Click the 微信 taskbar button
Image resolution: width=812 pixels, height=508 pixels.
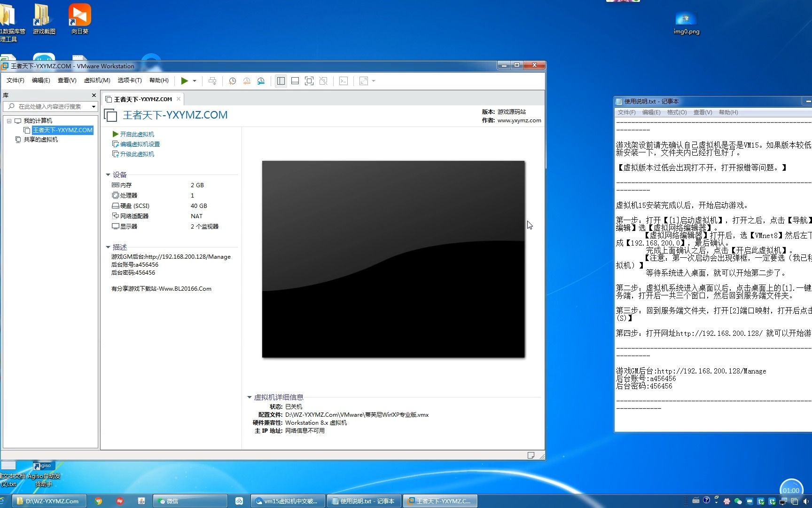tap(191, 501)
